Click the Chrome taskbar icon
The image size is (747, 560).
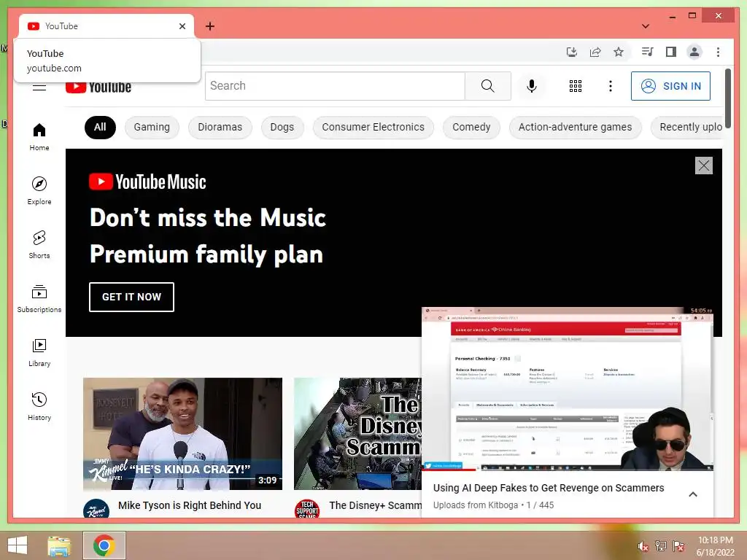point(104,545)
